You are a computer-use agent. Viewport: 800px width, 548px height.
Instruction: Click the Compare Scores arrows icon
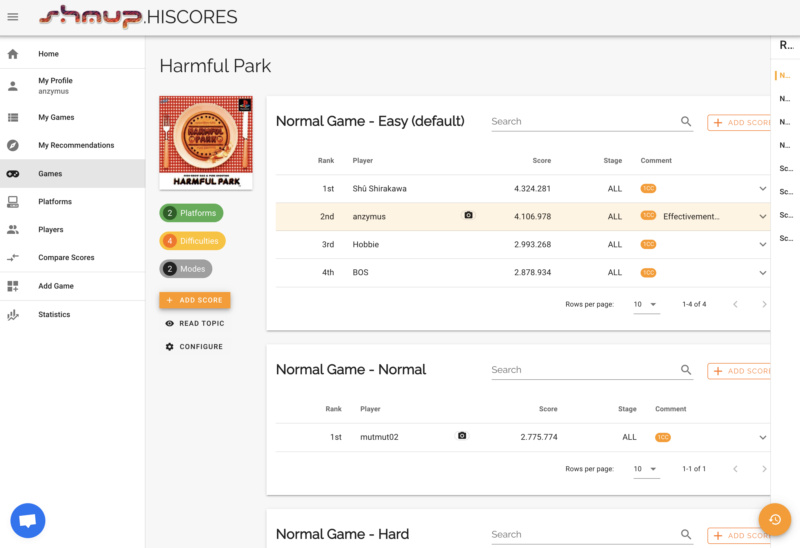point(13,258)
